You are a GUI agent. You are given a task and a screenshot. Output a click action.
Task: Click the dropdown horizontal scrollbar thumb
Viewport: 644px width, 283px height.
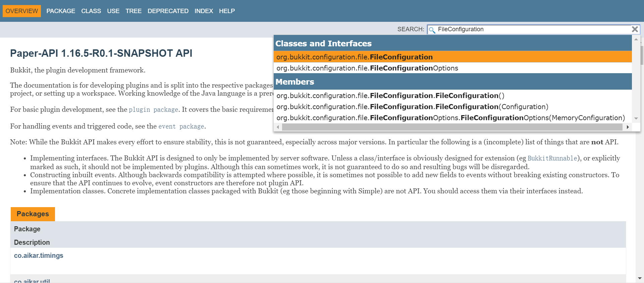coord(452,127)
